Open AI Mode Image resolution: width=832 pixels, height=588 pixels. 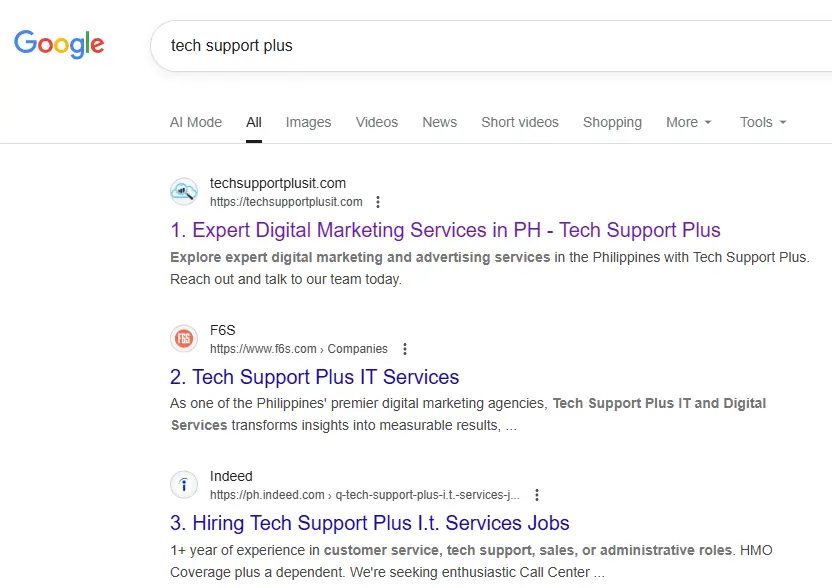pyautogui.click(x=196, y=122)
